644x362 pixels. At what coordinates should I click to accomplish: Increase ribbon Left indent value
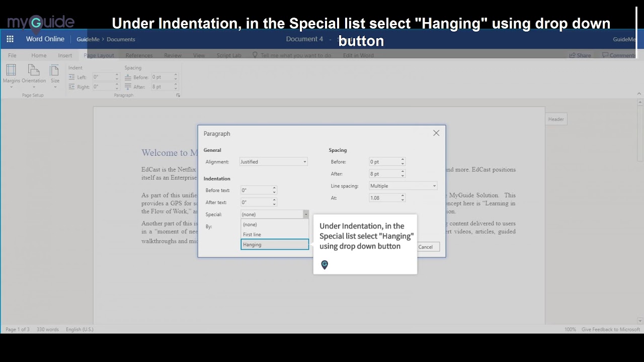(x=117, y=75)
